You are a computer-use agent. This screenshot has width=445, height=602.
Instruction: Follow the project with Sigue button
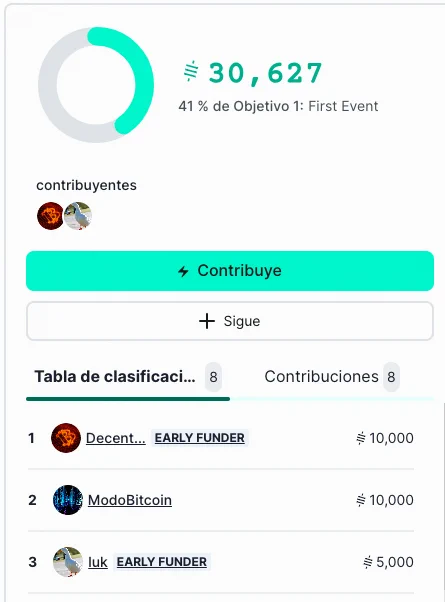click(x=230, y=321)
